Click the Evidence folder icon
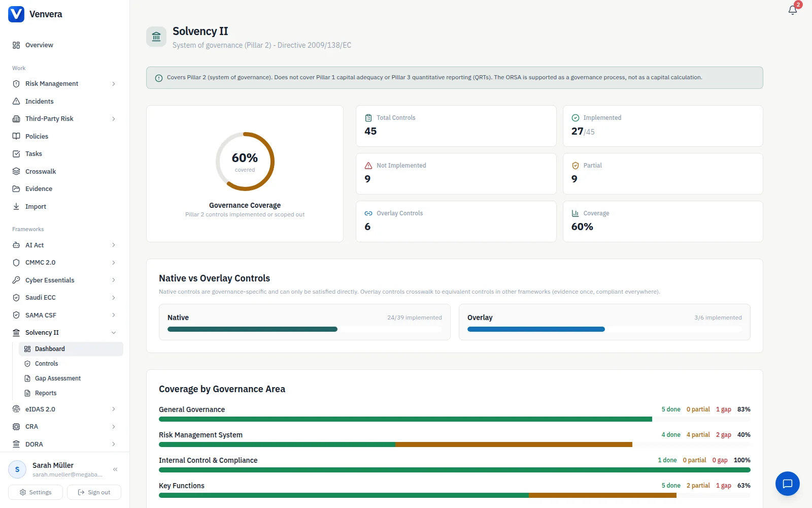812x508 pixels. coord(16,189)
